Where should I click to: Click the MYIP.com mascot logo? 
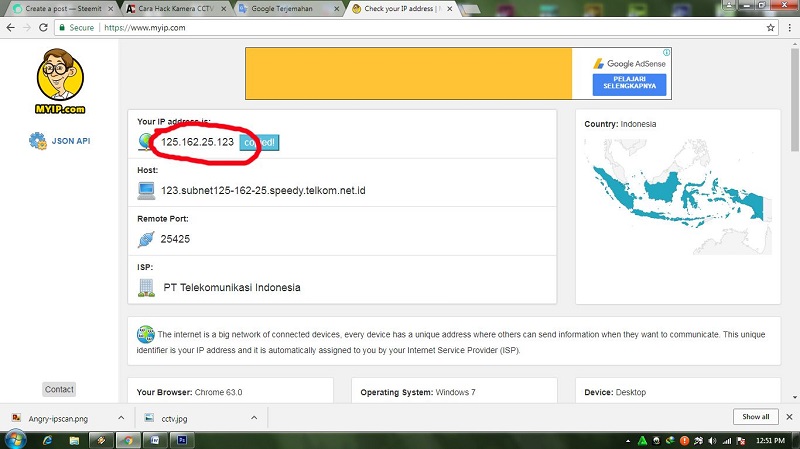point(61,82)
